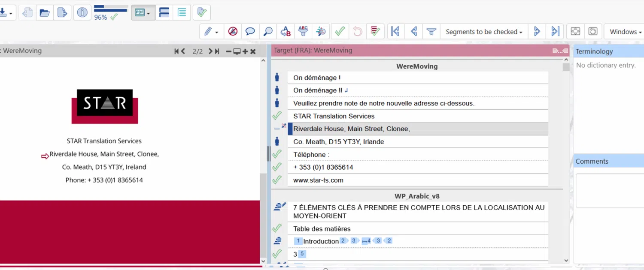
Task: Open the Segments to be checked dropdown
Action: click(x=484, y=32)
